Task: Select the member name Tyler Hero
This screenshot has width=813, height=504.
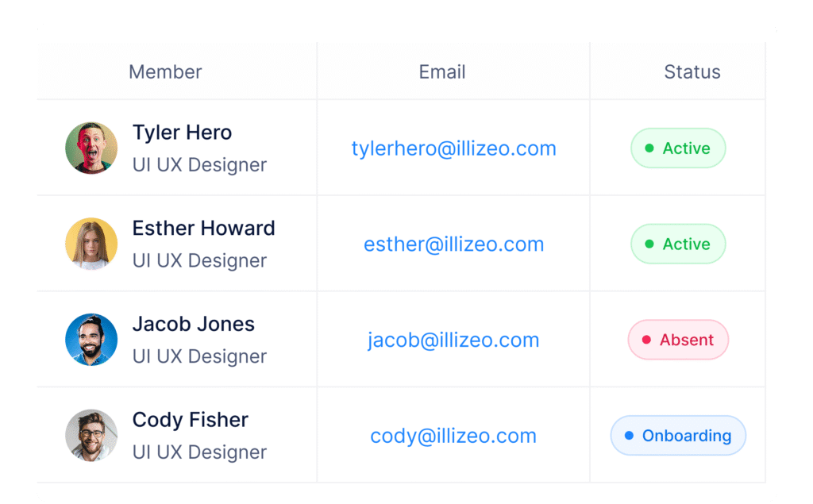Action: 182,133
